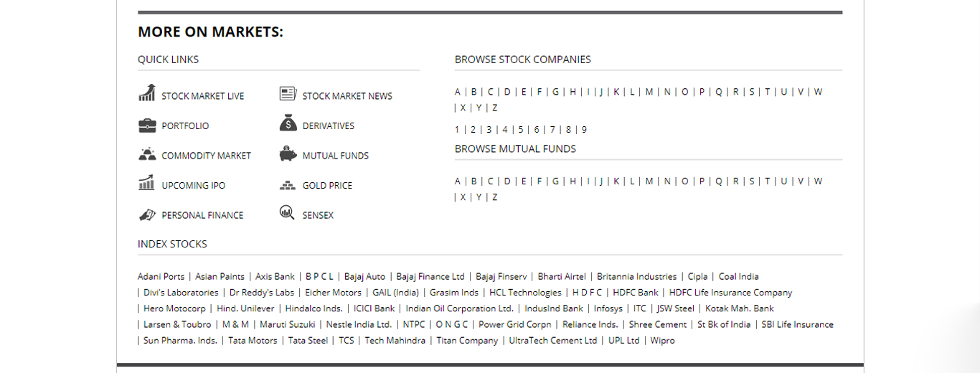Image resolution: width=980 pixels, height=373 pixels.
Task: Click the Upcoming IPO bar chart icon
Action: point(146,184)
